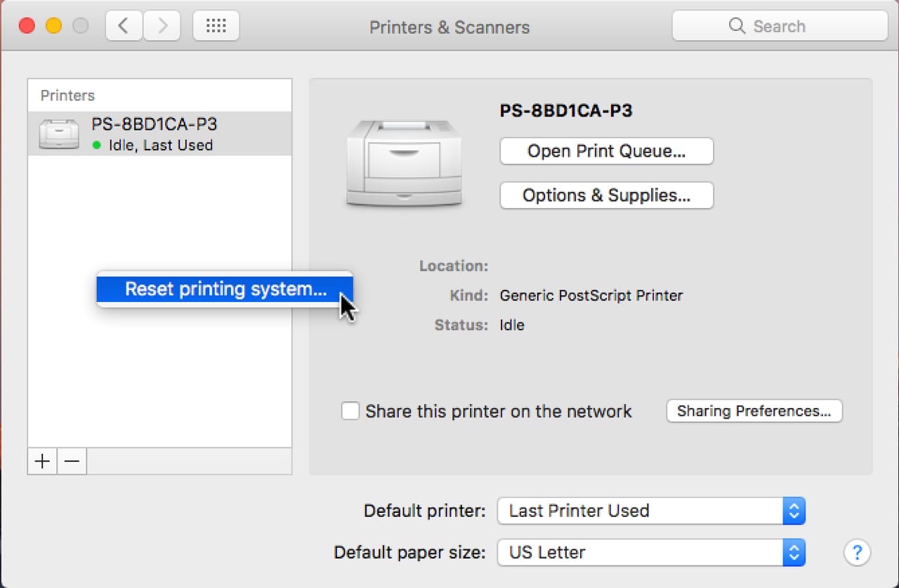
Task: Choose Reset printing system from context menu
Action: (x=225, y=289)
